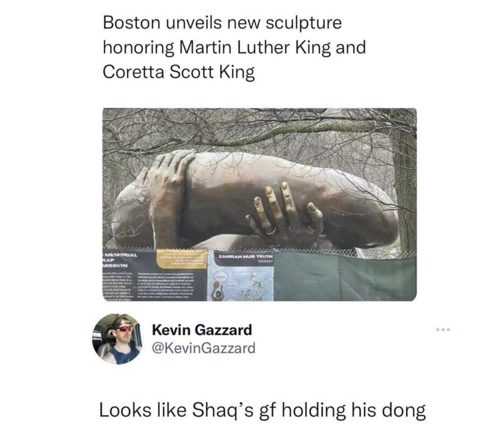Open the Kevin Gazzard display name link

coord(202,330)
